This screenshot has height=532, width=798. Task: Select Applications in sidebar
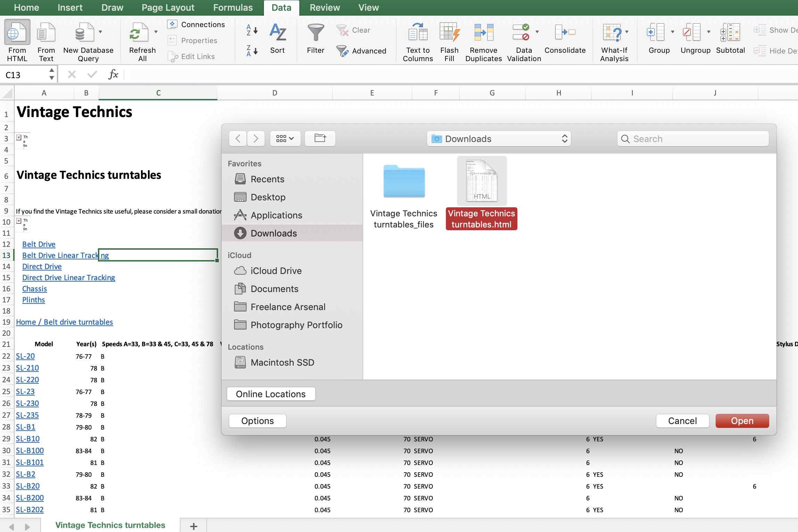[x=292, y=215]
